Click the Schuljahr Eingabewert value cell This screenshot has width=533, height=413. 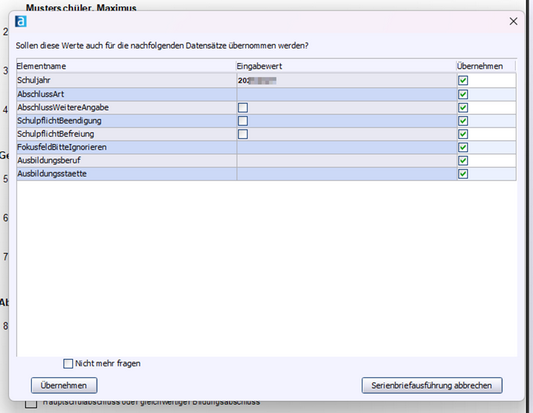click(x=347, y=81)
